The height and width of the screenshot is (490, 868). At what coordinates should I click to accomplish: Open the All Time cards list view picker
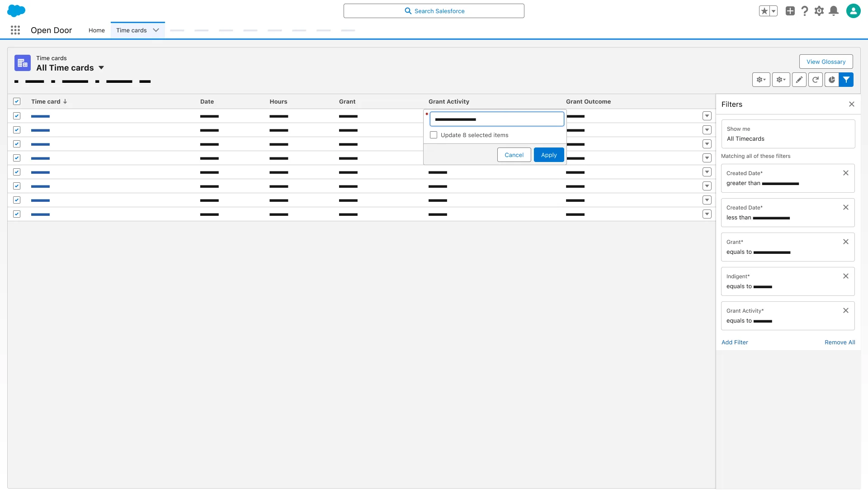[x=101, y=68]
